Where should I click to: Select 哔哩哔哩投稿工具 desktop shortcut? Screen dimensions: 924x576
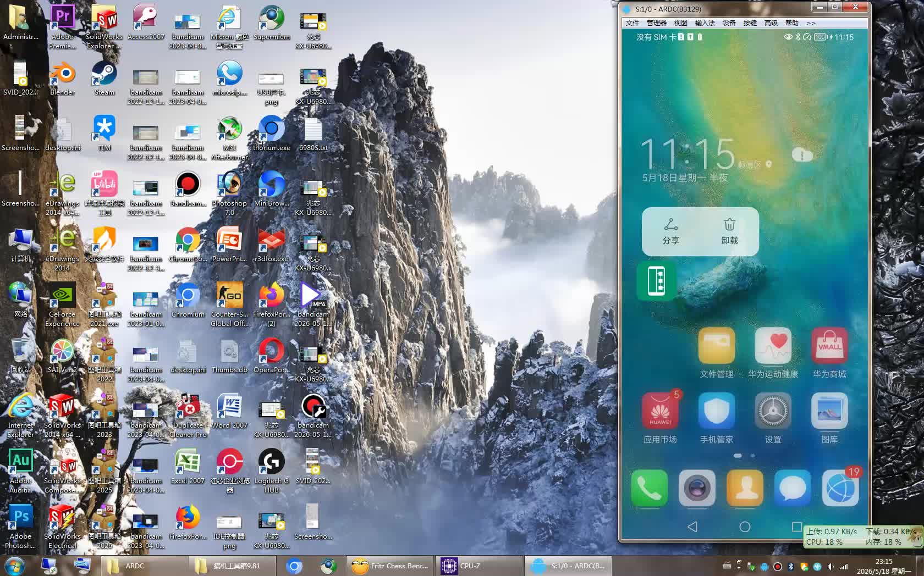point(104,193)
